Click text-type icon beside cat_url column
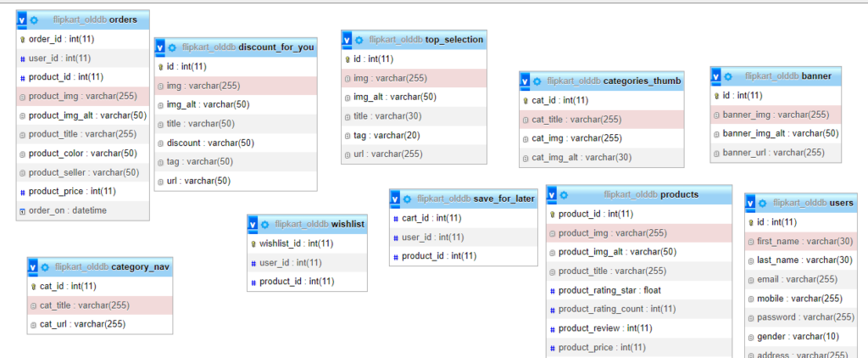Screen dimensions: 868x358 tap(34, 325)
